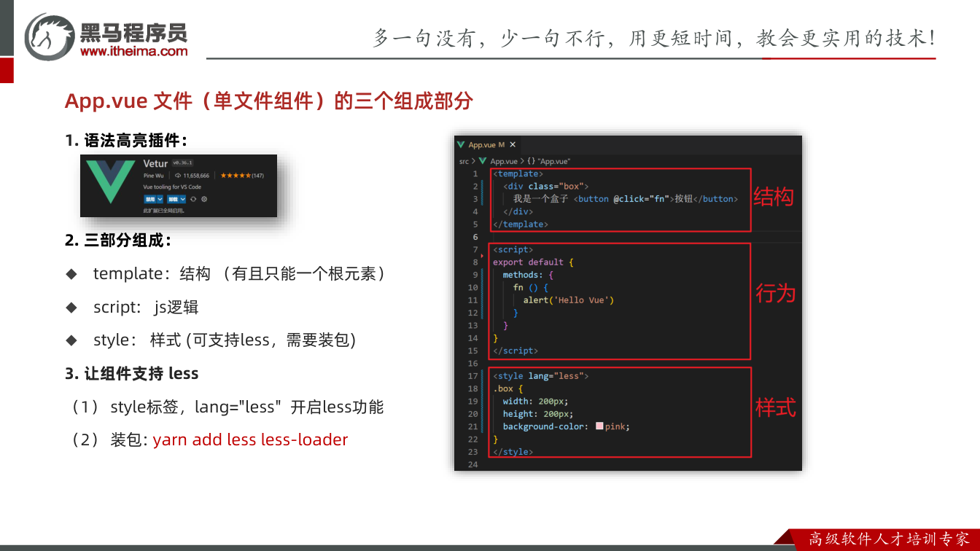Click the "Vue tooling for VS Code" description

[172, 187]
